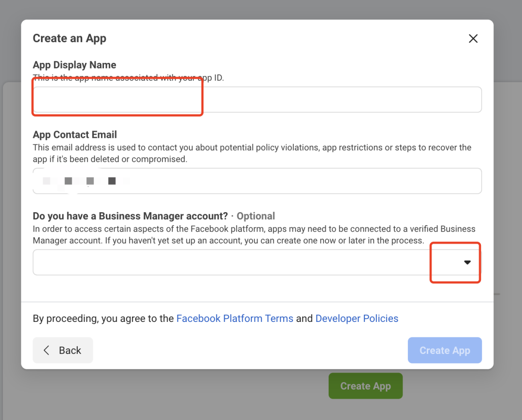This screenshot has width=522, height=420.
Task: Click the app ID description text
Action: (128, 77)
